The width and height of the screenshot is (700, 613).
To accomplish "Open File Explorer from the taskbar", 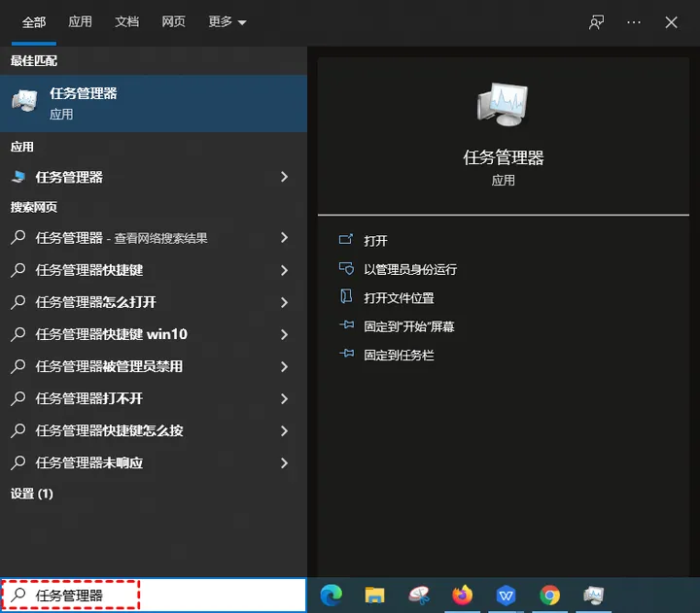I will pyautogui.click(x=374, y=596).
